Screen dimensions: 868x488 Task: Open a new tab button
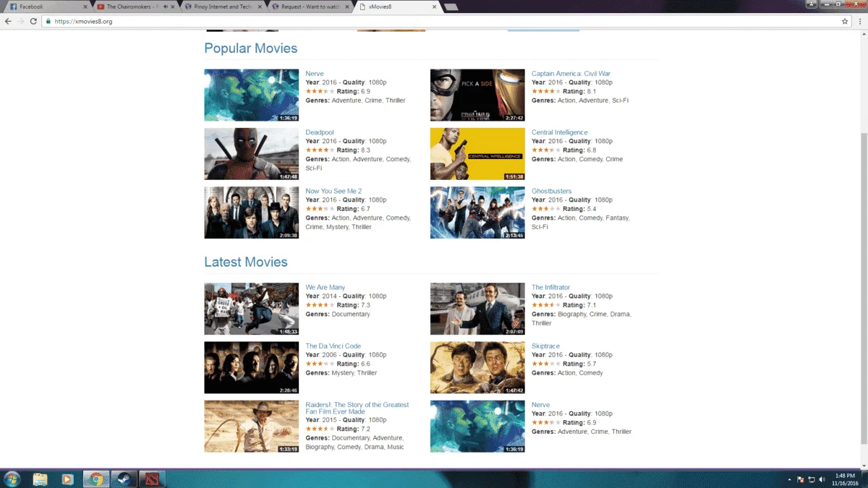[x=451, y=7]
